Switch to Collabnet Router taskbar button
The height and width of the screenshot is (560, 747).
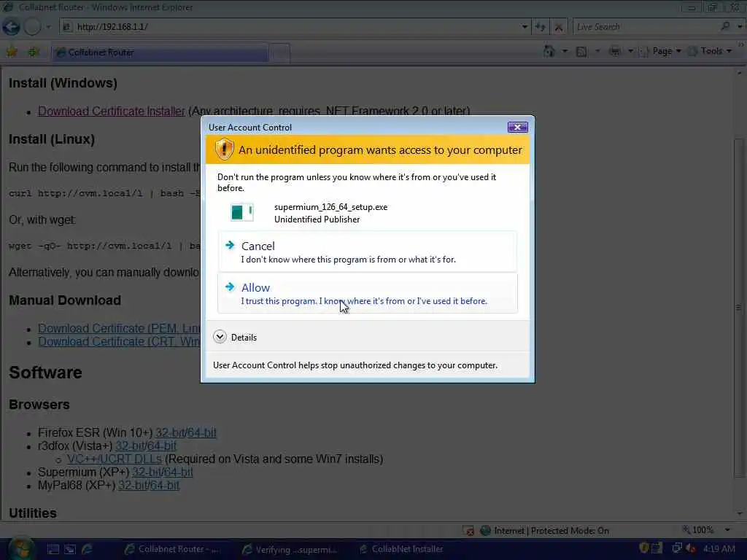point(171,549)
